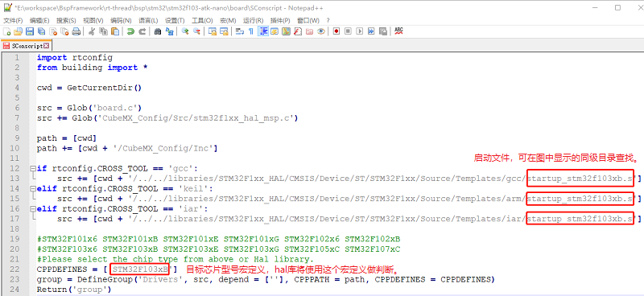Toggle word wrap toolbar button
The image size is (644, 296).
click(239, 31)
